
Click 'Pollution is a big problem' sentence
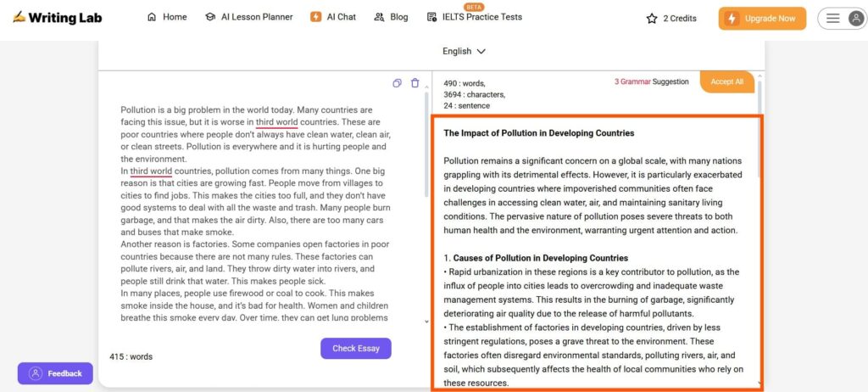pyautogui.click(x=207, y=109)
